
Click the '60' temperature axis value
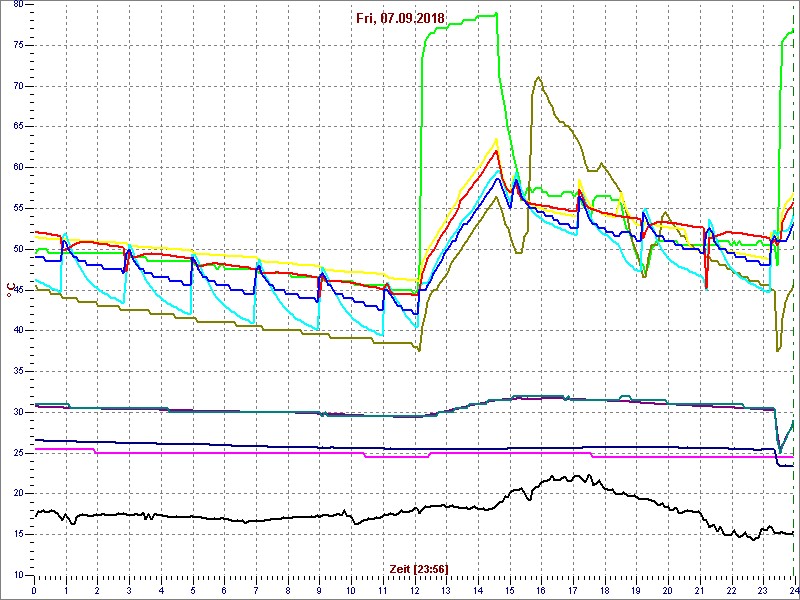[x=17, y=168]
